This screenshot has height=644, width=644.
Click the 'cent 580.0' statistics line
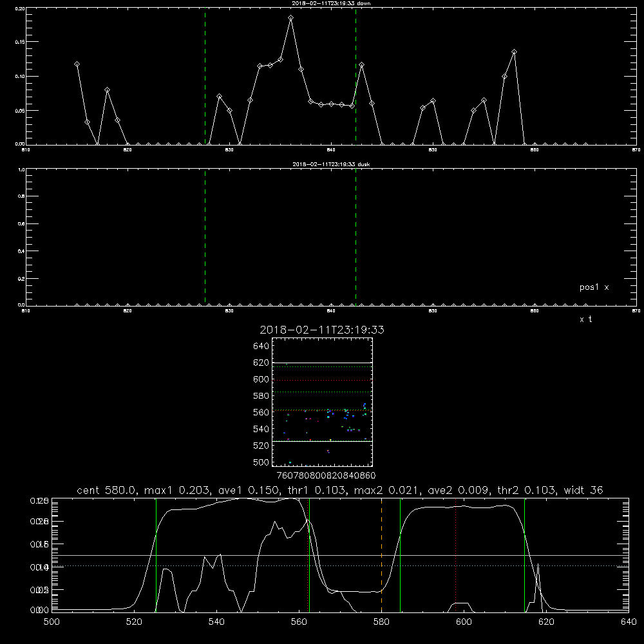coord(339,490)
